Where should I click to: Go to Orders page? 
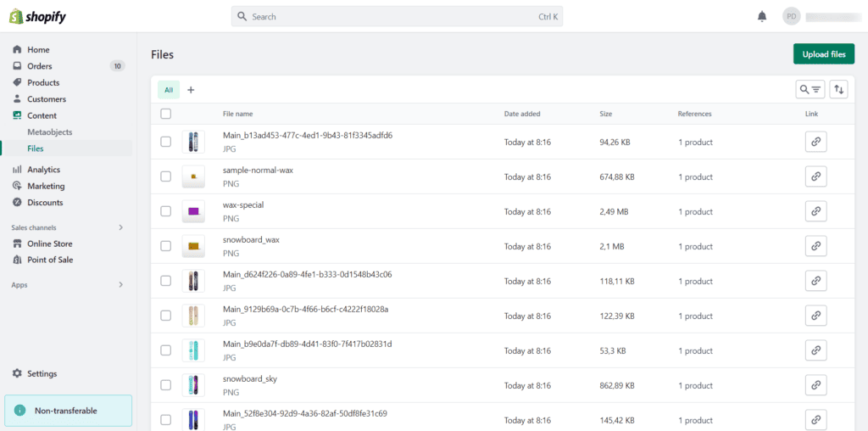[x=39, y=66]
